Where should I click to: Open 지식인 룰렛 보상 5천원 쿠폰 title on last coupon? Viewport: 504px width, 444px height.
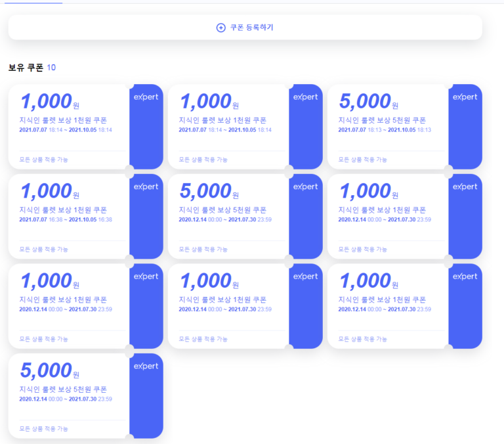click(x=63, y=389)
